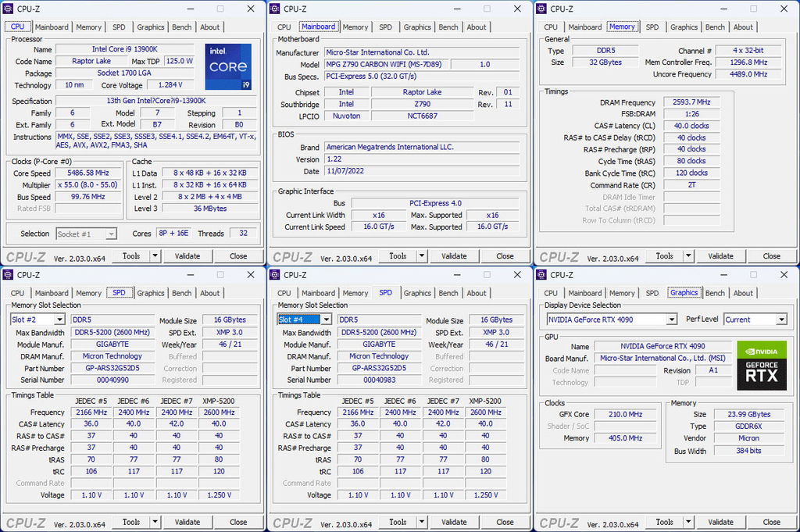Click the Bus Width value "384 bits"

[749, 451]
